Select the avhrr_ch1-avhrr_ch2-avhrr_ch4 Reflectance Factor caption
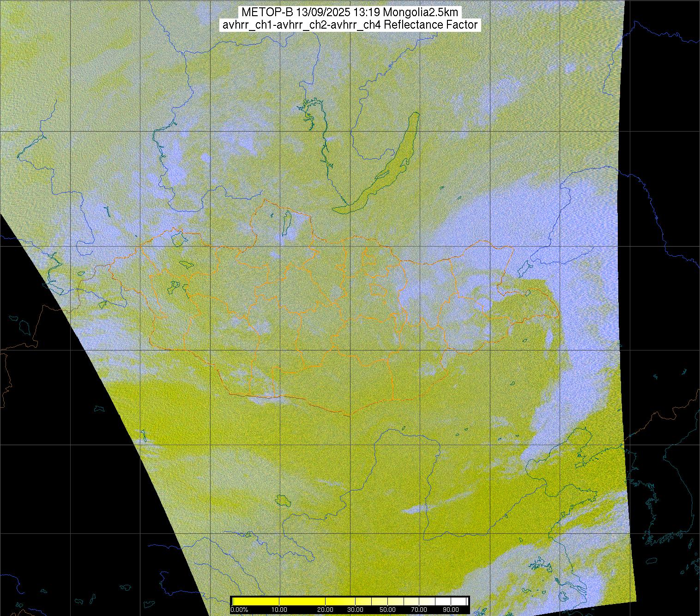 pos(350,25)
